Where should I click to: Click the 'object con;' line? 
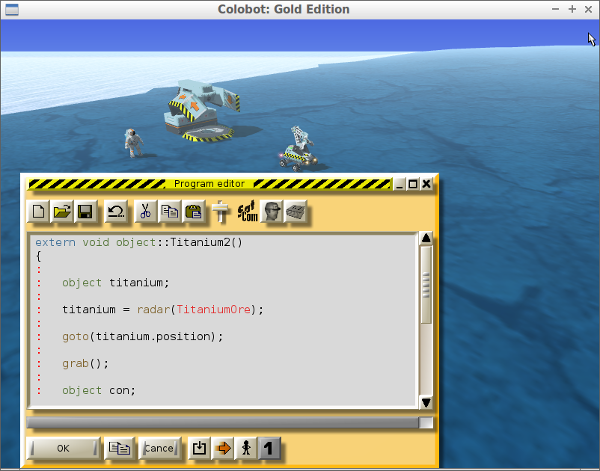(99, 391)
